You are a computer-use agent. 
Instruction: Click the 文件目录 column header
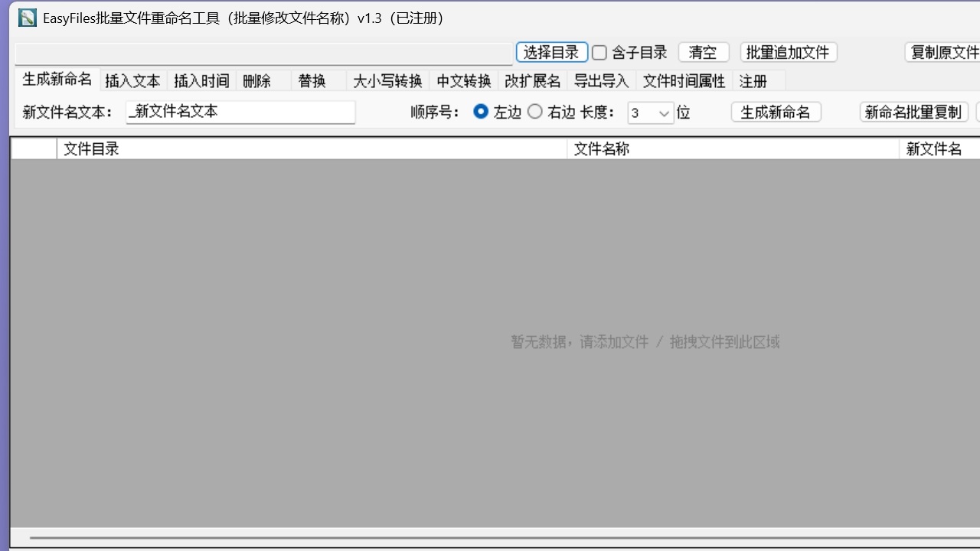312,149
